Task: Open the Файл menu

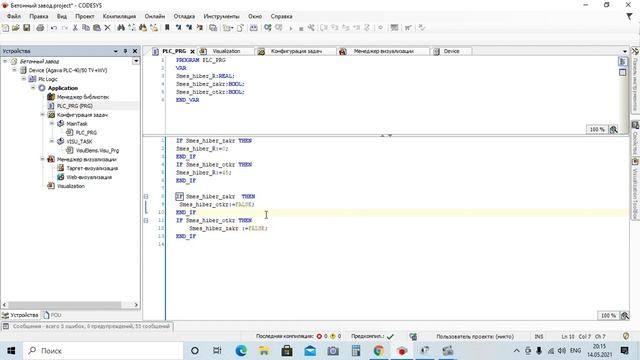Action: click(x=13, y=16)
